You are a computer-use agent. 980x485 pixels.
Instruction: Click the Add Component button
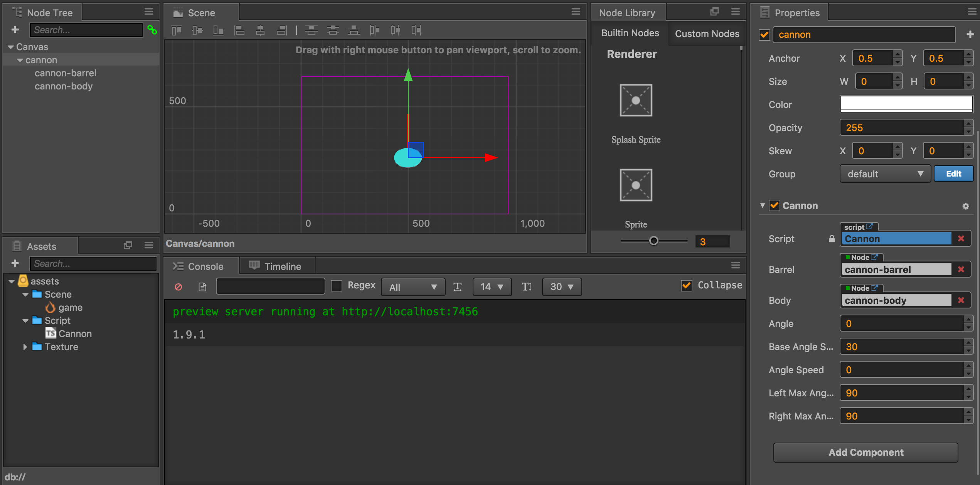click(x=865, y=452)
